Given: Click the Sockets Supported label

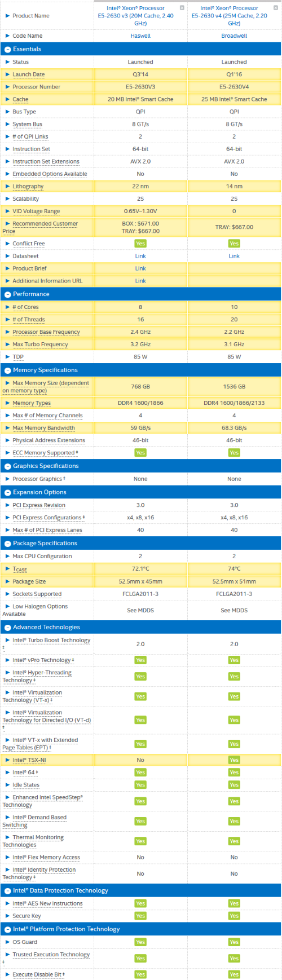Looking at the screenshot, I should pyautogui.click(x=37, y=594).
